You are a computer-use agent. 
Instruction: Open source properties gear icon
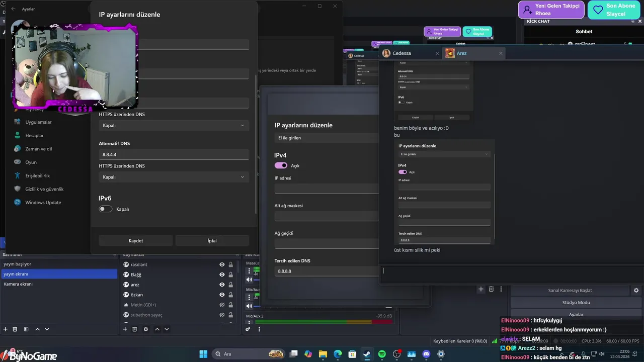point(146,329)
